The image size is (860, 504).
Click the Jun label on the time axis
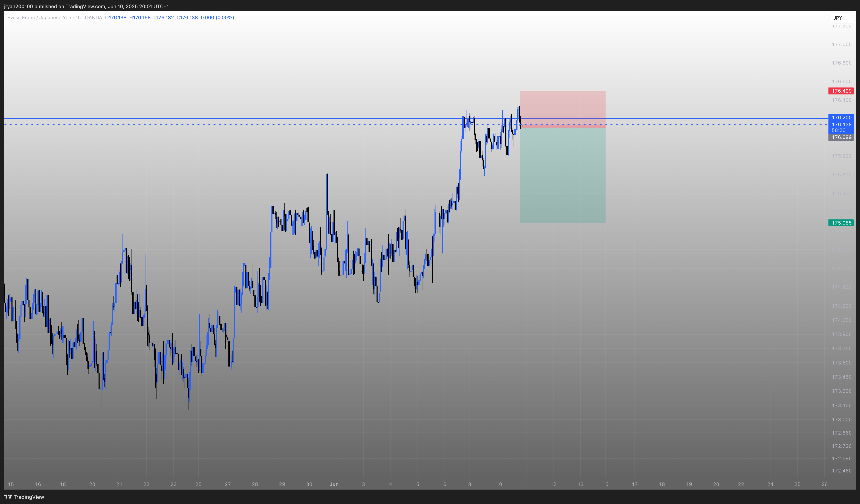(x=334, y=484)
